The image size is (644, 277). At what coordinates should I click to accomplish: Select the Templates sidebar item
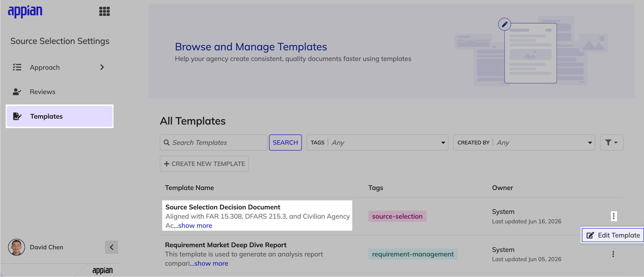pyautogui.click(x=60, y=116)
